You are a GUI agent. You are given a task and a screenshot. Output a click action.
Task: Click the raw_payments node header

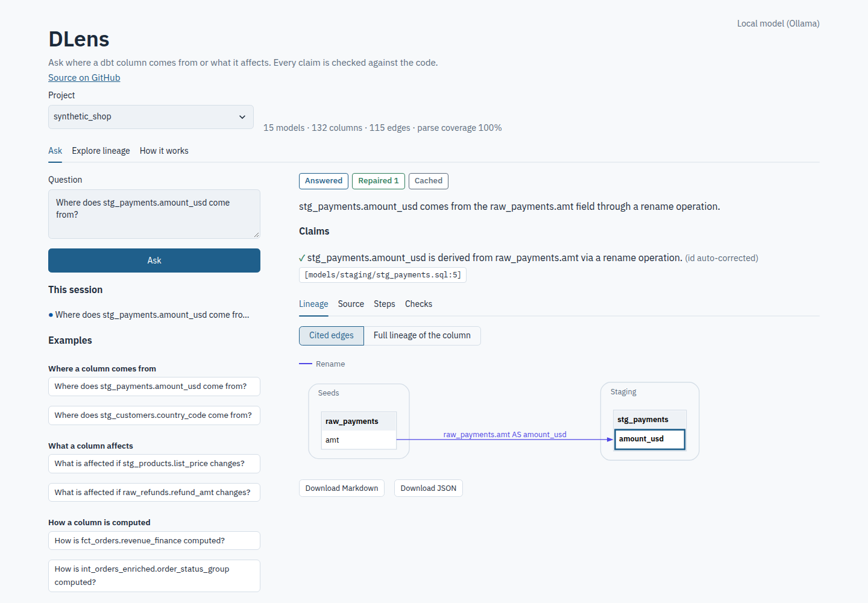[x=359, y=421]
